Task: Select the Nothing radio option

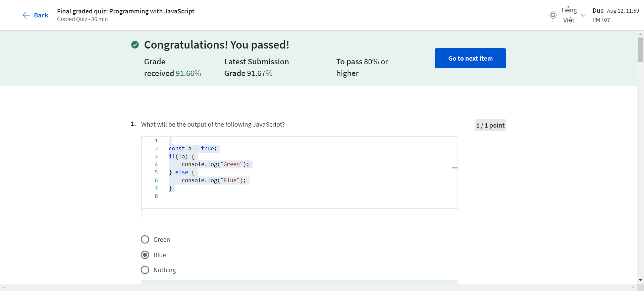Action: click(145, 270)
